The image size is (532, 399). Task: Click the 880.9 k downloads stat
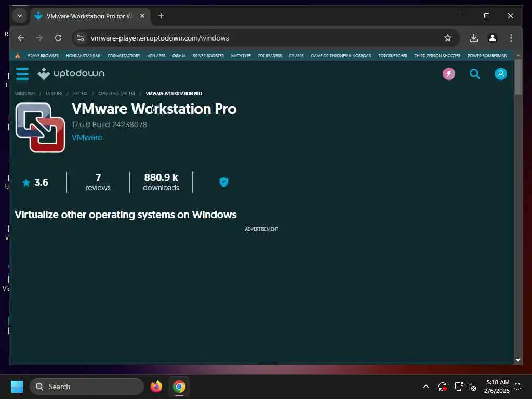(161, 182)
